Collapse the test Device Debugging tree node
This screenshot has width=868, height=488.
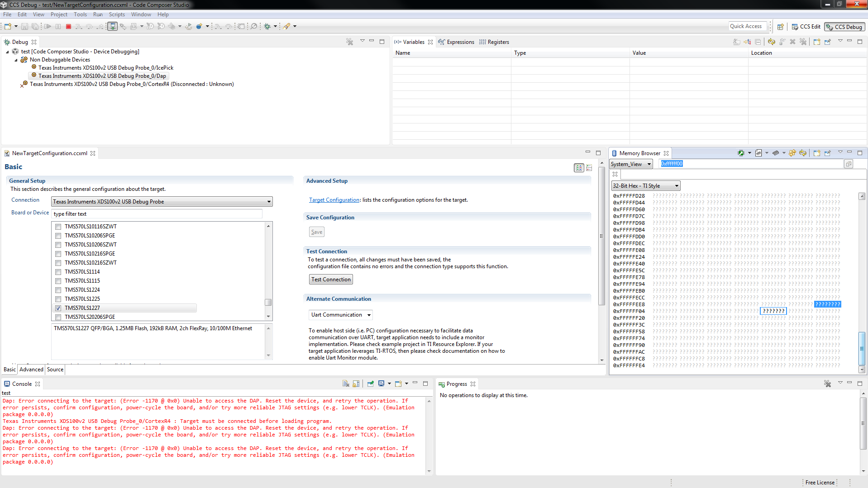8,52
